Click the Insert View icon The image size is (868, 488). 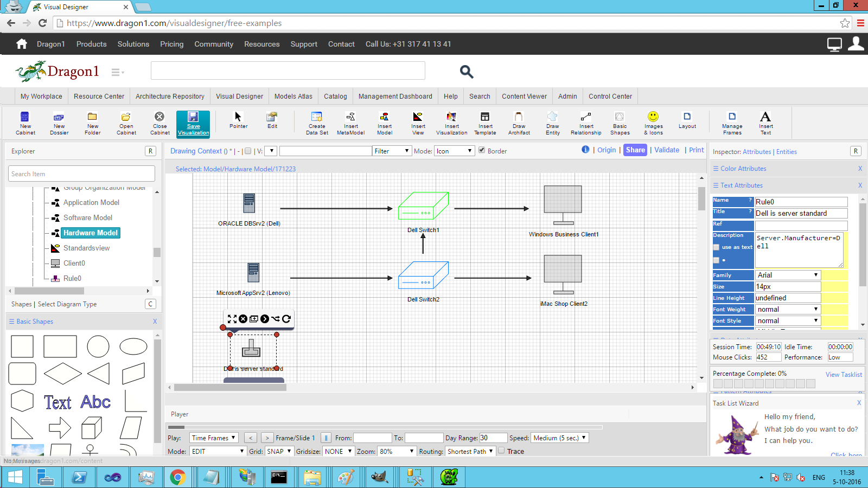(418, 123)
